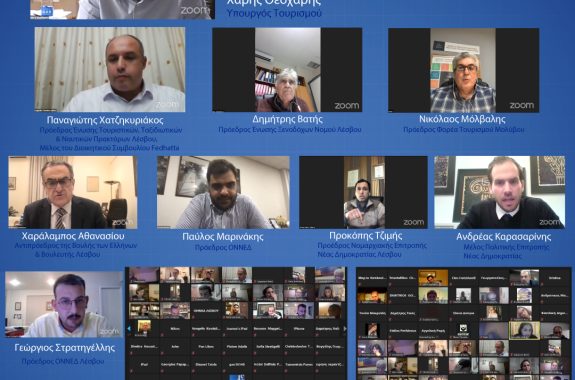
Task: Click the name label Γεώργιος Στρατηγέλλης
Action: tap(65, 347)
